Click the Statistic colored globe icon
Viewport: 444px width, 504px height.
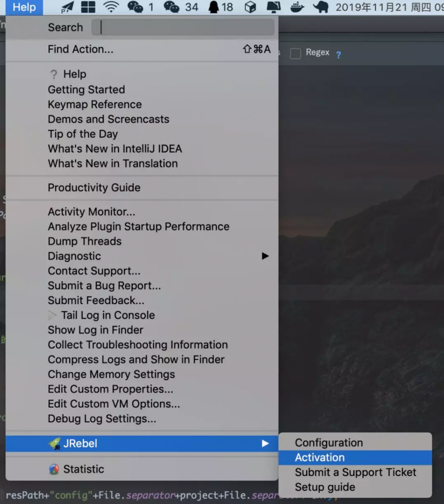54,469
